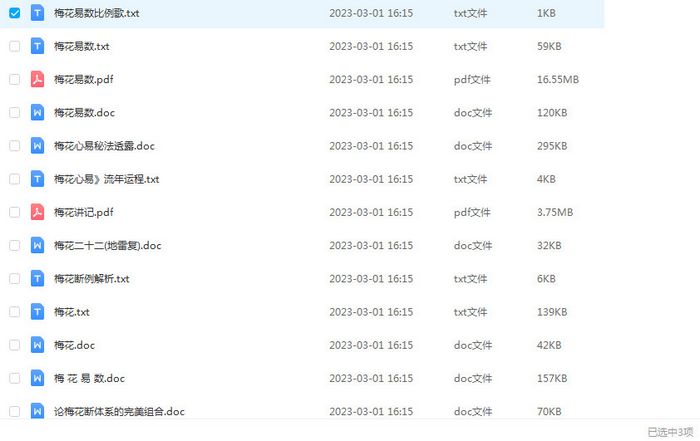
Task: Open file name 梅花心易秘法透露.doc
Action: coord(104,146)
